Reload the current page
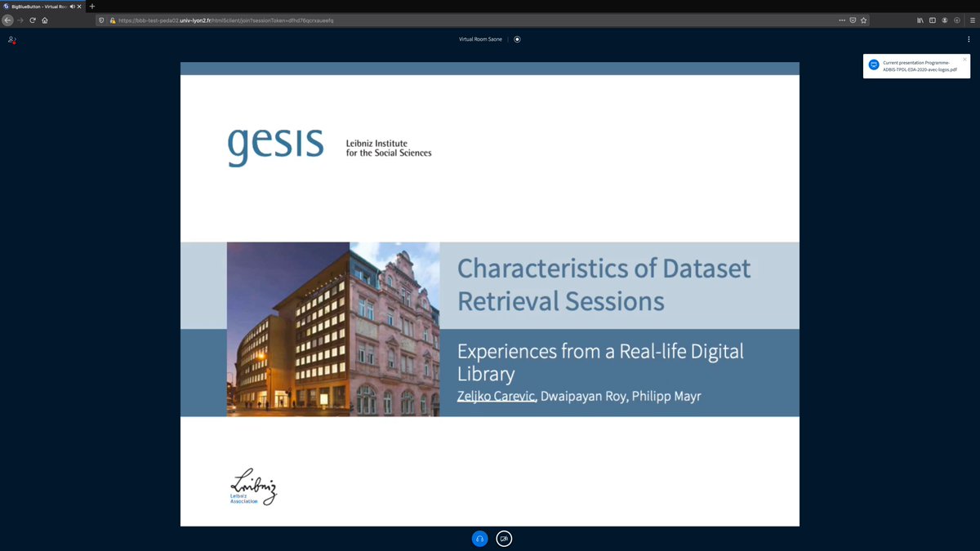Image resolution: width=980 pixels, height=551 pixels. pos(32,20)
